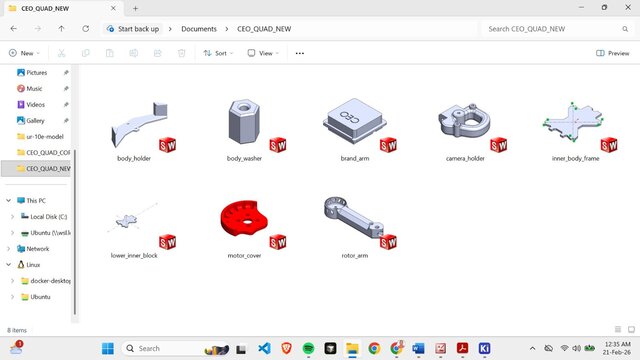Viewport: 640px width, 360px height.
Task: Expand the Local Disk (C:) node
Action: click(x=12, y=216)
